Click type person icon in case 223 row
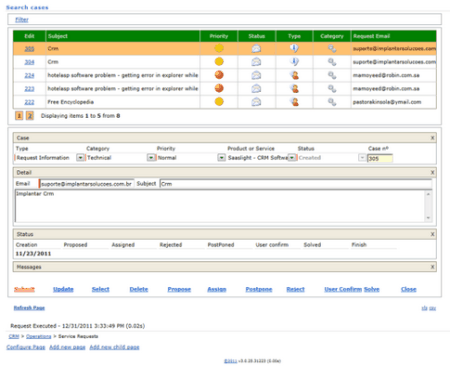This screenshot has height=366, width=450. coord(294,88)
